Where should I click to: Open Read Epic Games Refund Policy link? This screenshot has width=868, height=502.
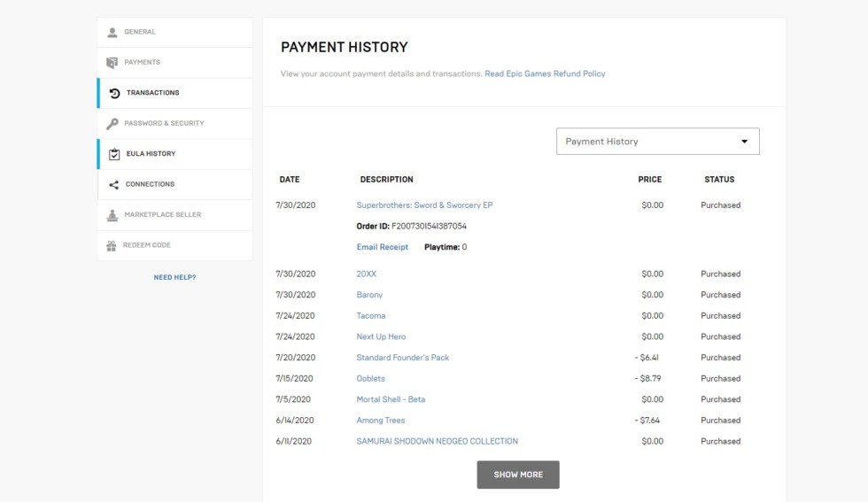point(545,73)
